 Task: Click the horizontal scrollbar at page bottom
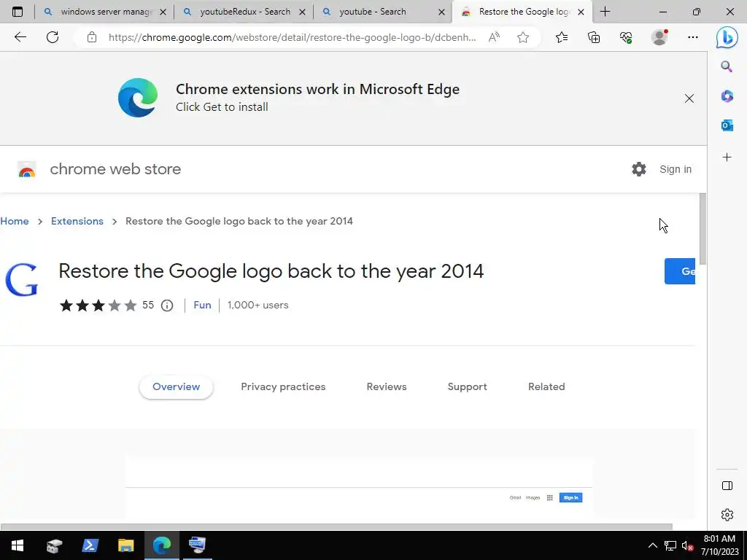pyautogui.click(x=336, y=526)
